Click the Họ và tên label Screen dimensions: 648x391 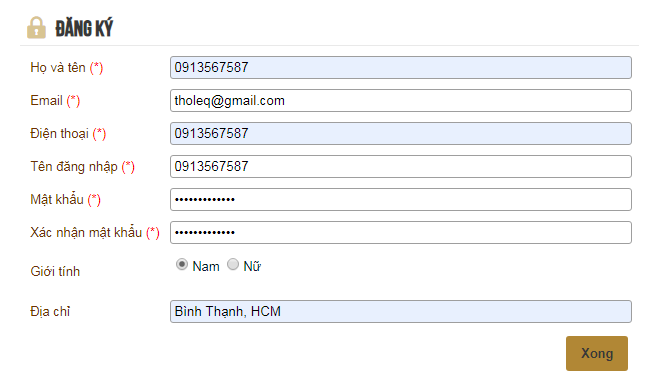[58, 67]
